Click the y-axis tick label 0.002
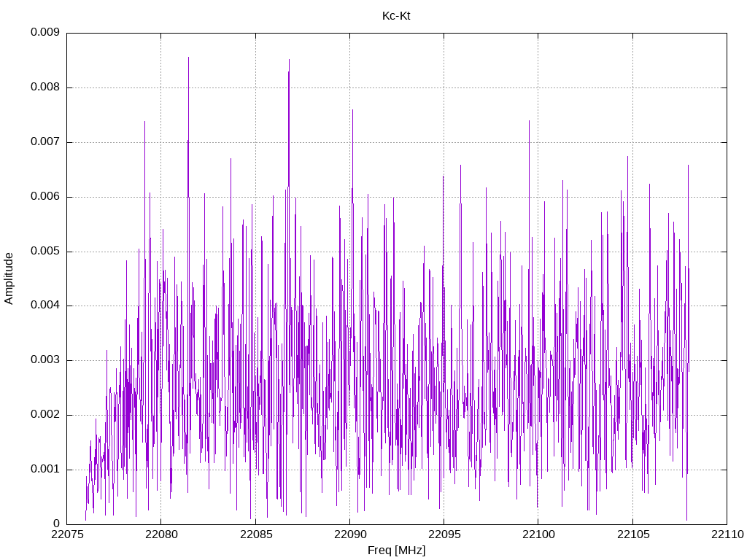 pyautogui.click(x=45, y=415)
